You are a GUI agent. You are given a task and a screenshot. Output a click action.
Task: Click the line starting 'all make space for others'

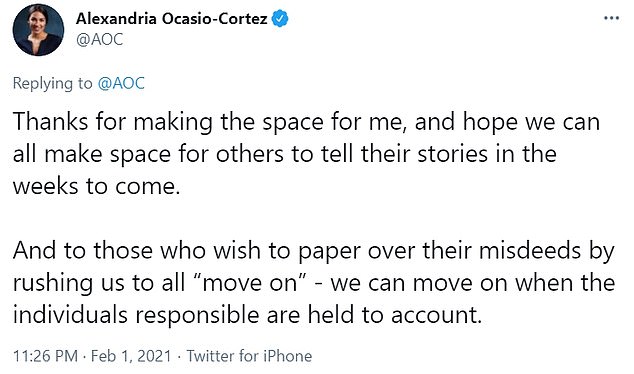(285, 154)
